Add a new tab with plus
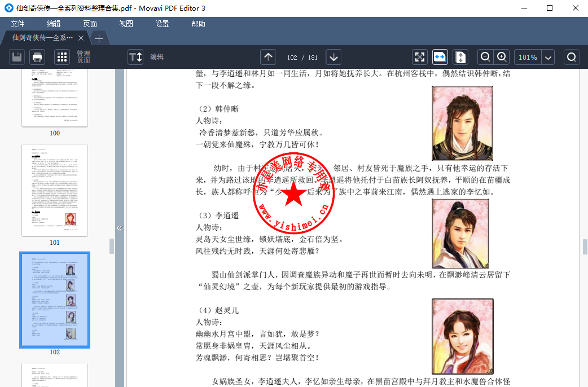This screenshot has height=387, width=588. 99,38
